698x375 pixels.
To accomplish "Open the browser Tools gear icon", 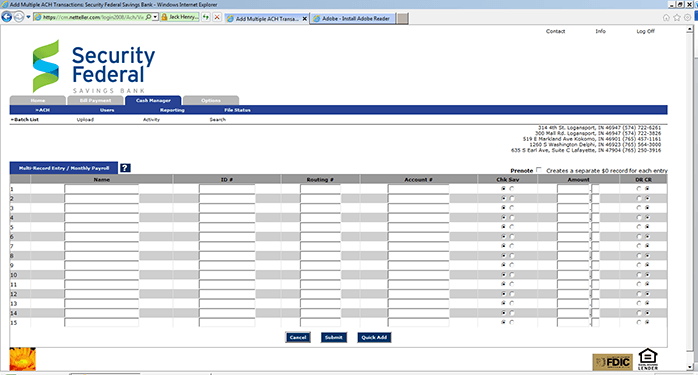I will [x=688, y=18].
